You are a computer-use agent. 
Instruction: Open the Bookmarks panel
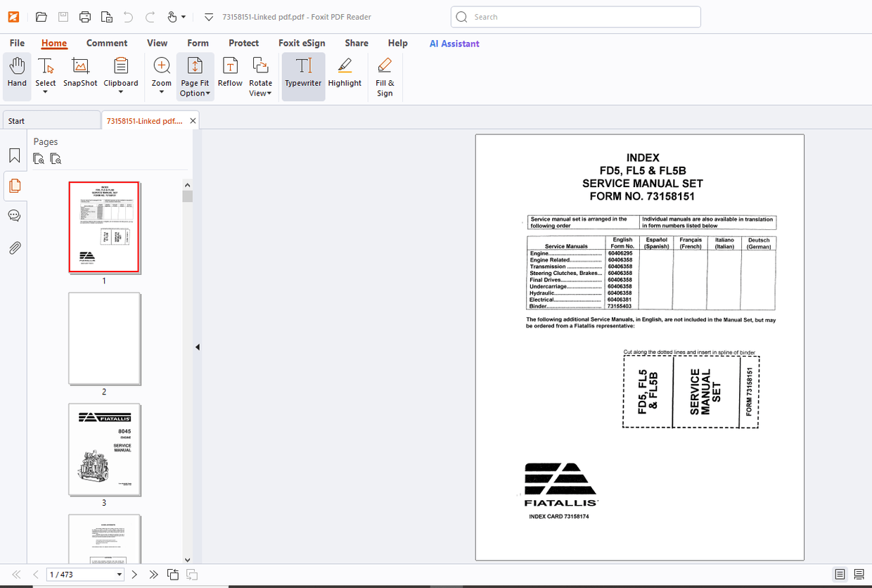point(14,155)
